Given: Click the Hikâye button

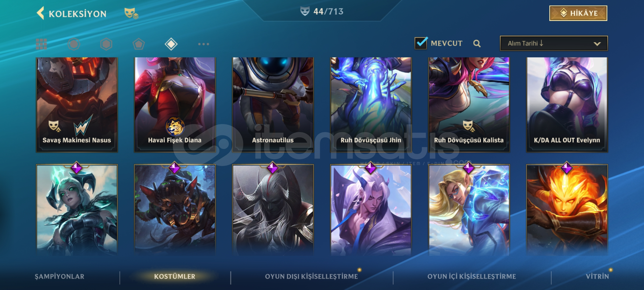Looking at the screenshot, I should point(578,13).
